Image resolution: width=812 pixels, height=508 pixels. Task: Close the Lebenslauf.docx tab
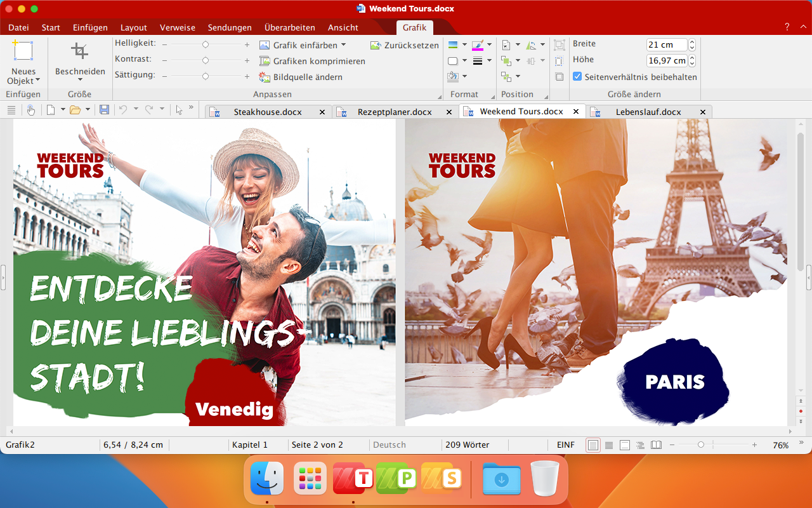click(x=703, y=112)
